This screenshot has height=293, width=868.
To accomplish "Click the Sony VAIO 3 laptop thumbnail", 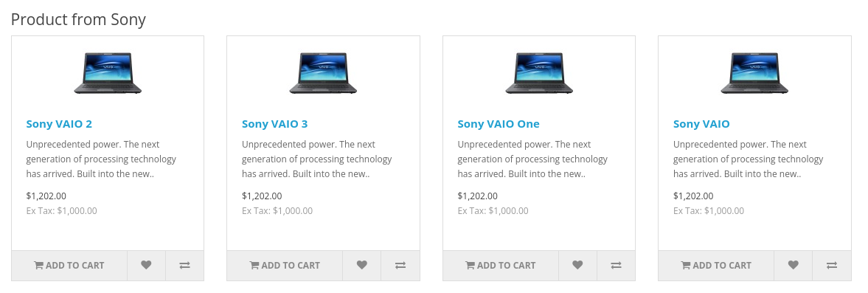I will tap(323, 73).
